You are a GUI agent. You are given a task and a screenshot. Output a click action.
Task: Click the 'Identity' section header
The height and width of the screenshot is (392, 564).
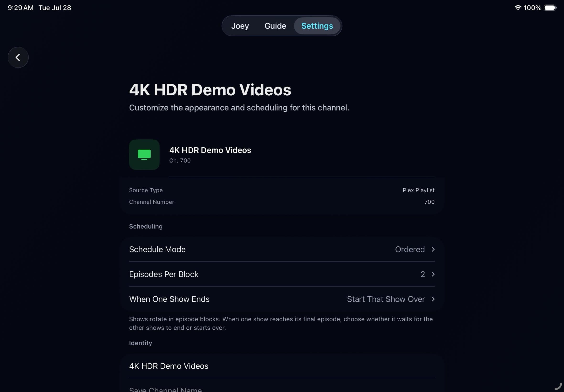[x=141, y=343]
